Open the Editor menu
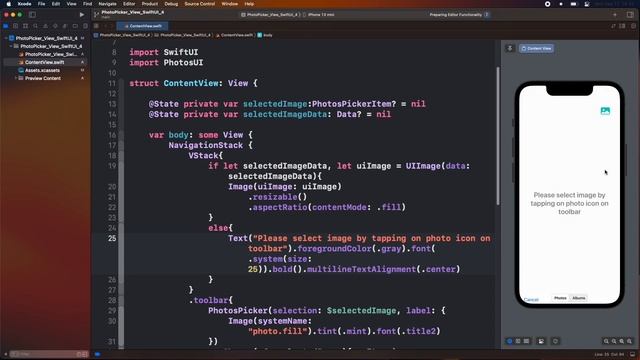Image resolution: width=640 pixels, height=360 pixels. pos(129,4)
